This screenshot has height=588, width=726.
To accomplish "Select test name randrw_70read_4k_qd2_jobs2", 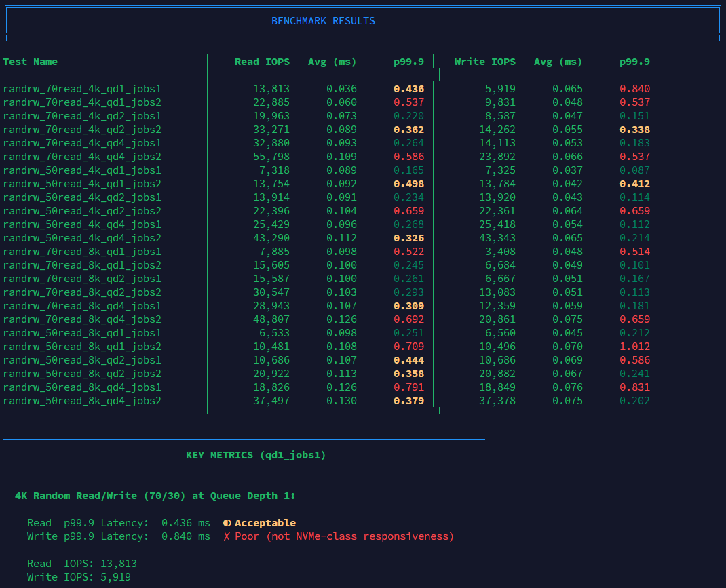I will (x=82, y=130).
